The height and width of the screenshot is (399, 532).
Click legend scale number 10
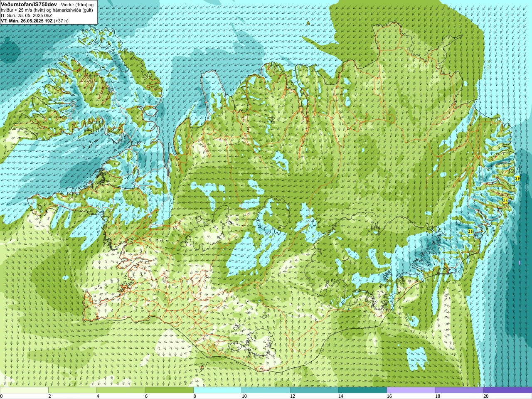pos(244,396)
